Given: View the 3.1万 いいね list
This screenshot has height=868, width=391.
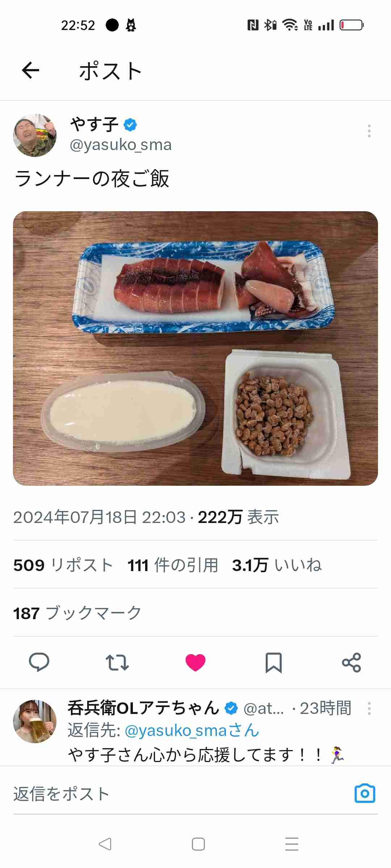Looking at the screenshot, I should [x=277, y=565].
